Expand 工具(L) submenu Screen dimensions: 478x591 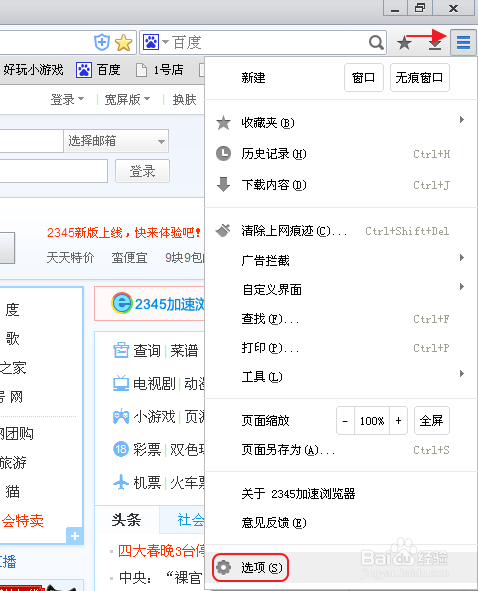pyautogui.click(x=341, y=376)
